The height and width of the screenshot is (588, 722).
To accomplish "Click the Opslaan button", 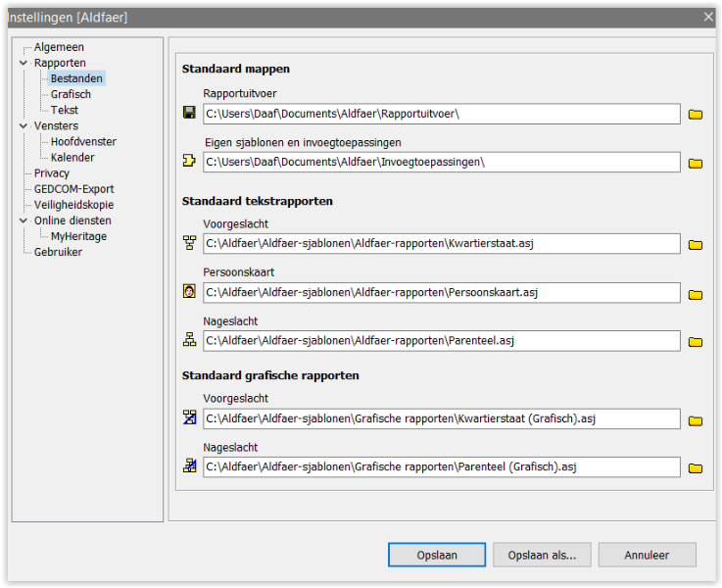I will 436,555.
